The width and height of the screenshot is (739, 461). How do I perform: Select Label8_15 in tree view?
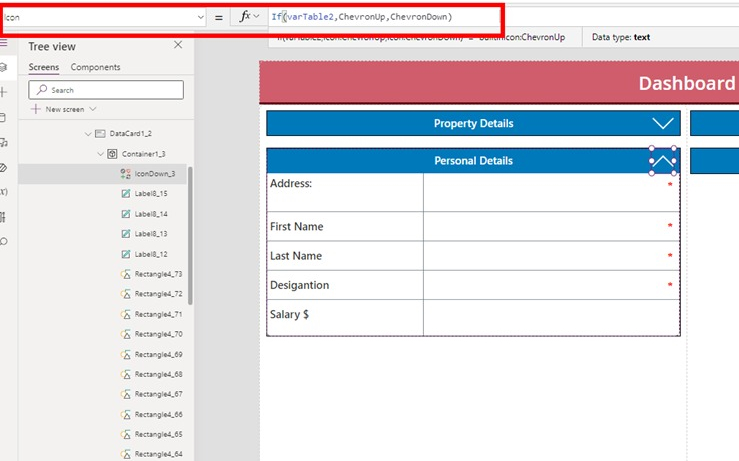[x=151, y=194]
